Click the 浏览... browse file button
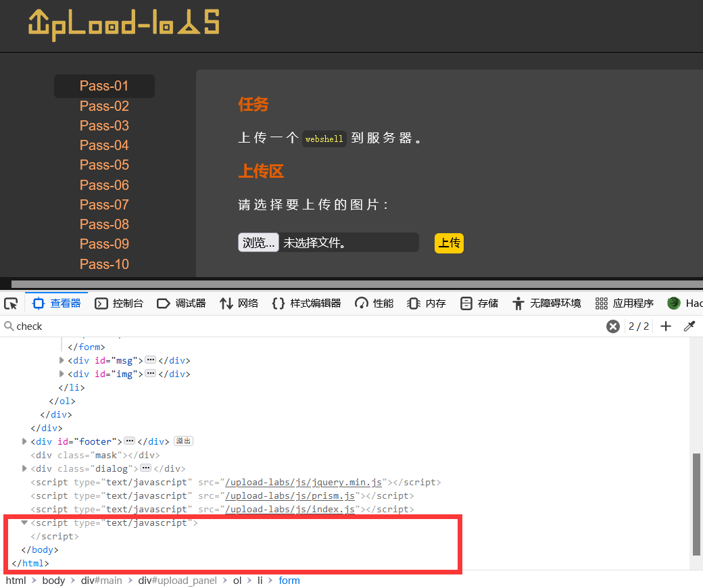This screenshot has width=703, height=588. 258,243
